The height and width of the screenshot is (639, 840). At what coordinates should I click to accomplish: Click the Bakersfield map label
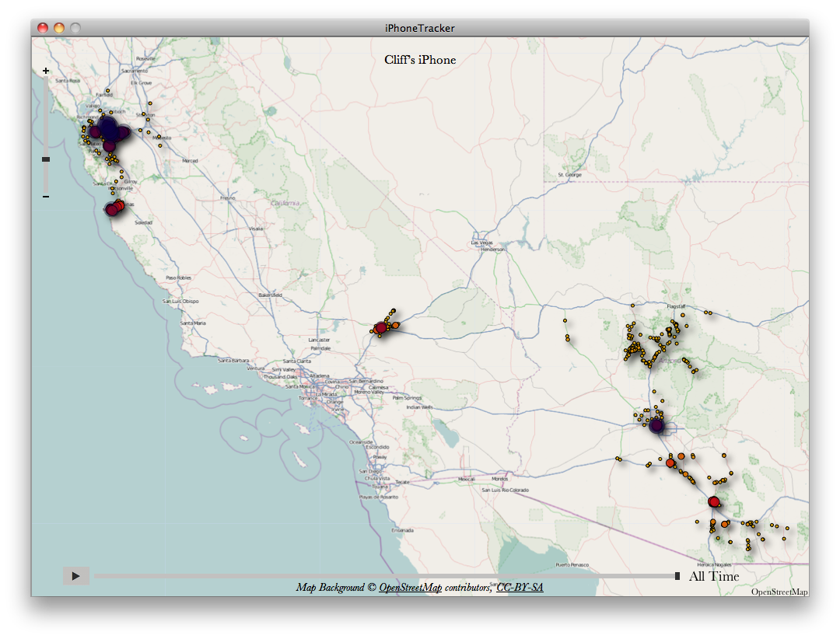[x=270, y=295]
